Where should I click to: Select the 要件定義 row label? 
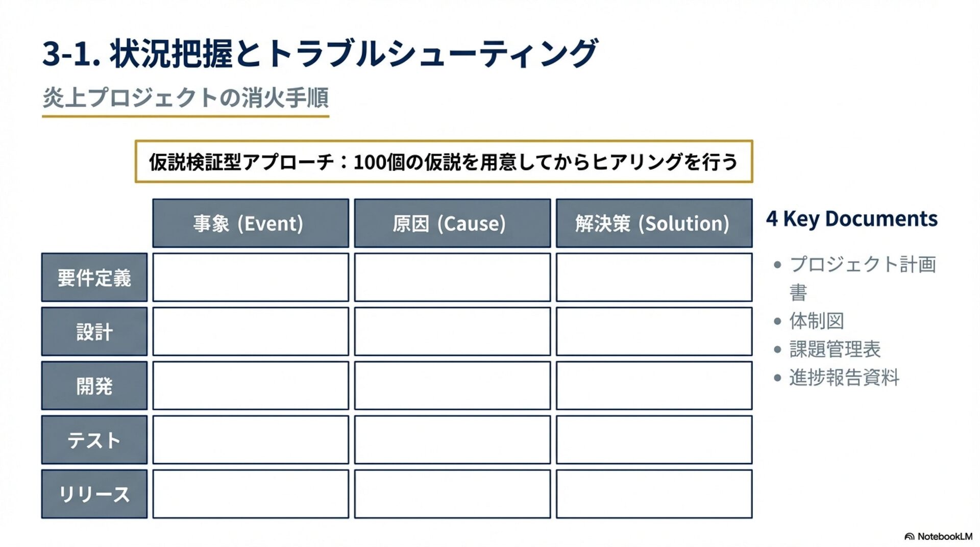point(94,278)
